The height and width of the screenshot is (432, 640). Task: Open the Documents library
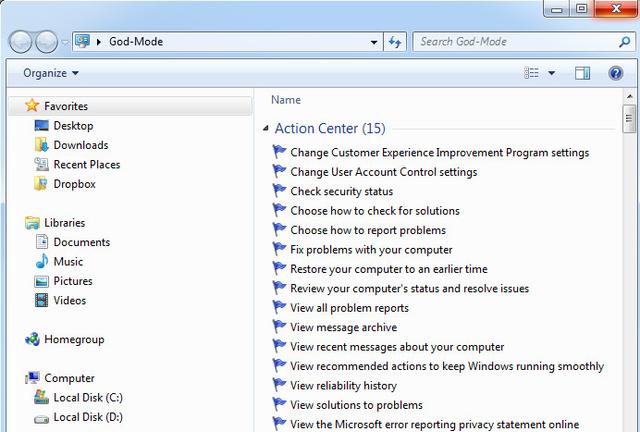(x=82, y=242)
